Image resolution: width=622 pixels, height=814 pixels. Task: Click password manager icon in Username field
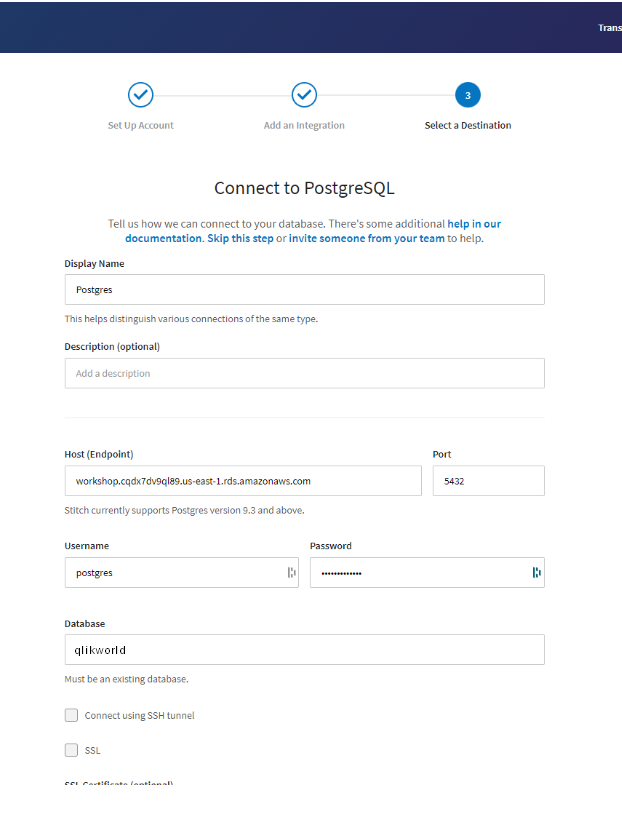291,573
